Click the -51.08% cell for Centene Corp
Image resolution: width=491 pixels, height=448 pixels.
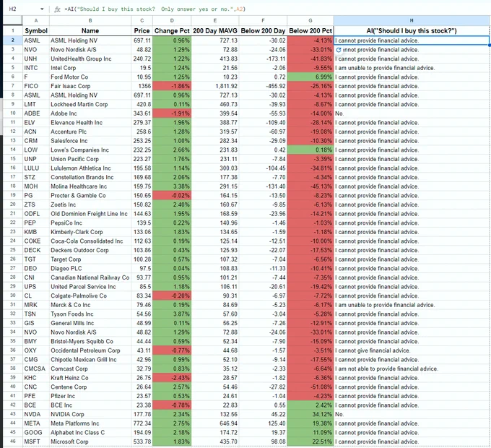(x=310, y=387)
